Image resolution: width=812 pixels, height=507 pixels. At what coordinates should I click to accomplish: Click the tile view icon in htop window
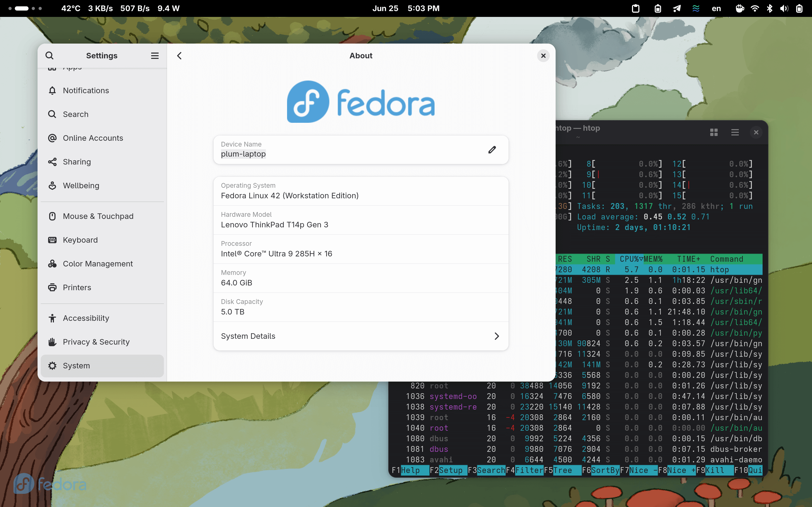[x=714, y=132]
